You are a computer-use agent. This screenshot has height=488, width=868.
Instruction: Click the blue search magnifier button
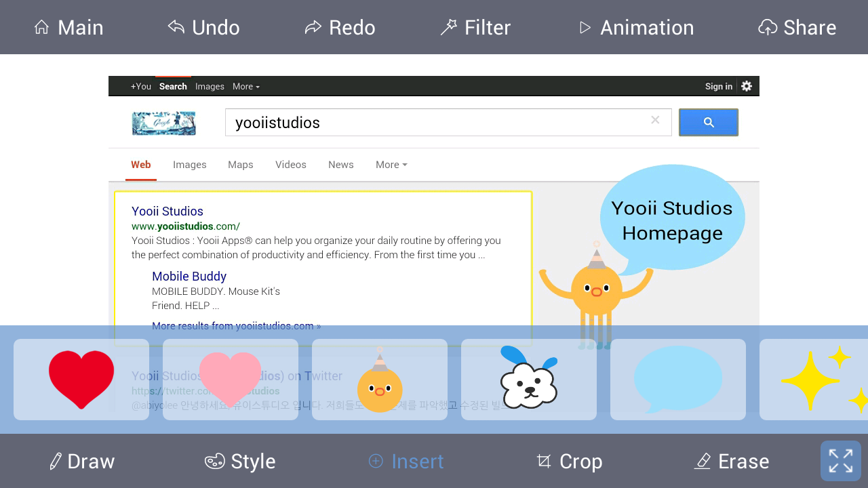(x=709, y=123)
